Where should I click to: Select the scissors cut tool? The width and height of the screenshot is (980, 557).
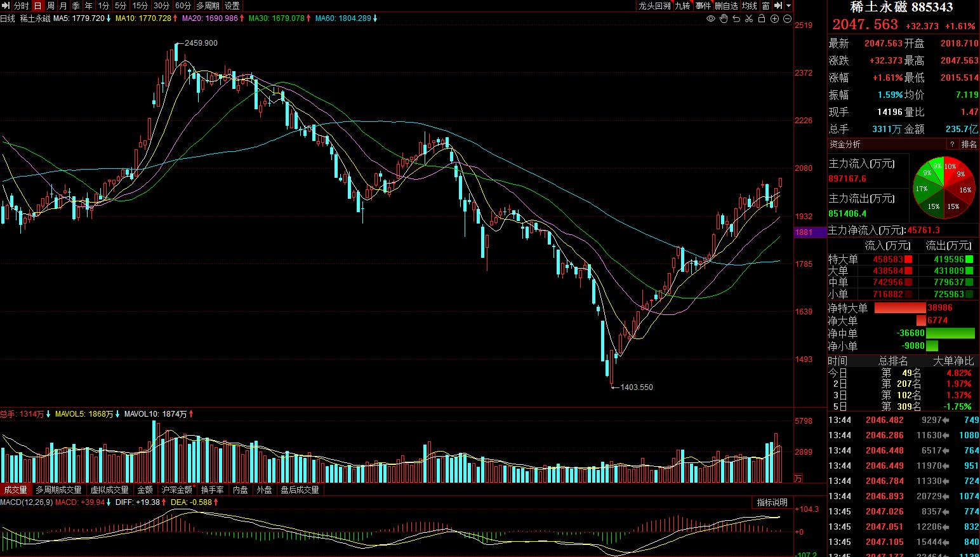pyautogui.click(x=749, y=18)
